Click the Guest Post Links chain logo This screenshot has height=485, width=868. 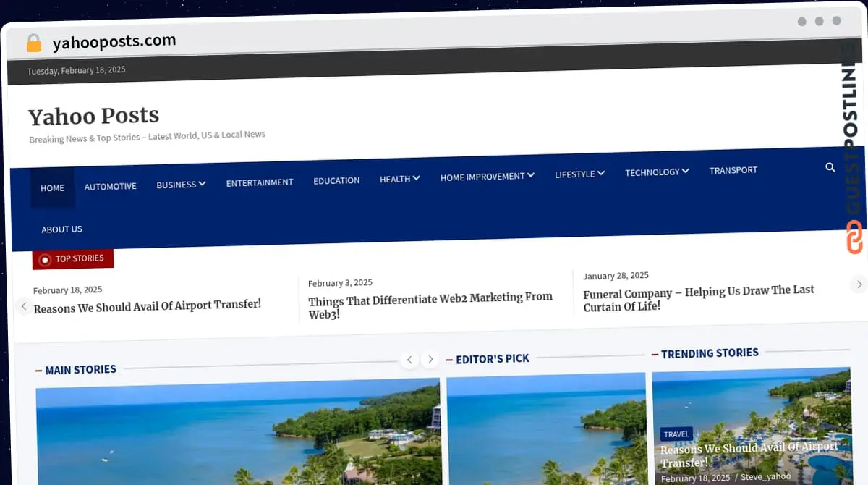pos(854,237)
